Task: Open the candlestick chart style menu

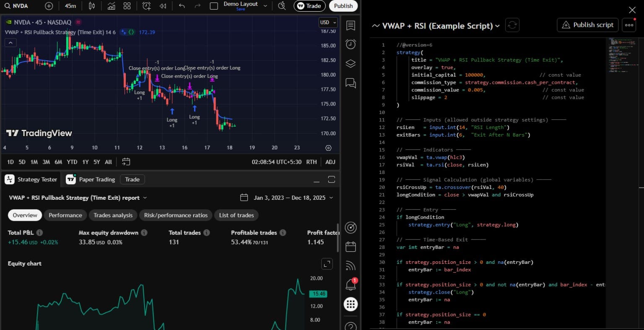Action: click(92, 6)
